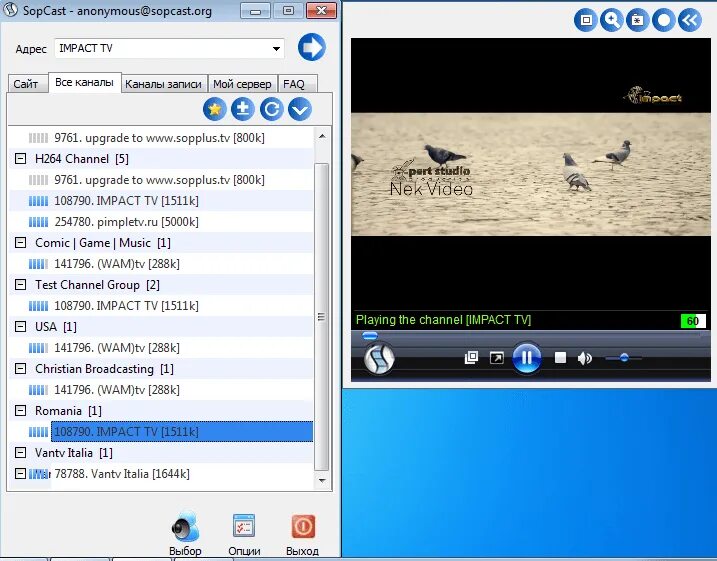717x561 pixels.
Task: Click the zoom magnifier icon above player
Action: click(x=612, y=20)
